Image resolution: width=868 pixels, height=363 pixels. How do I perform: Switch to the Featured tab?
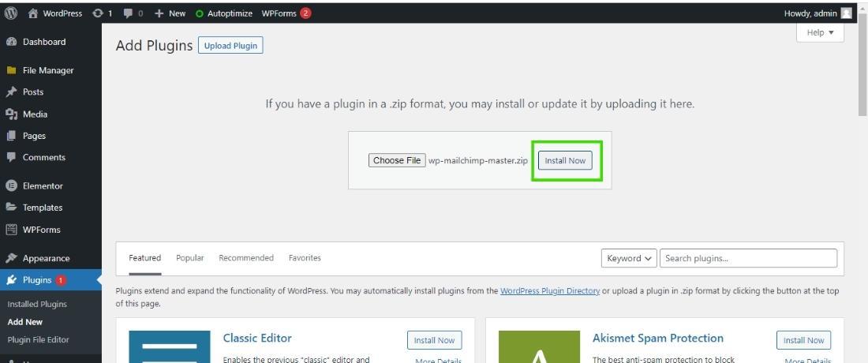(145, 258)
